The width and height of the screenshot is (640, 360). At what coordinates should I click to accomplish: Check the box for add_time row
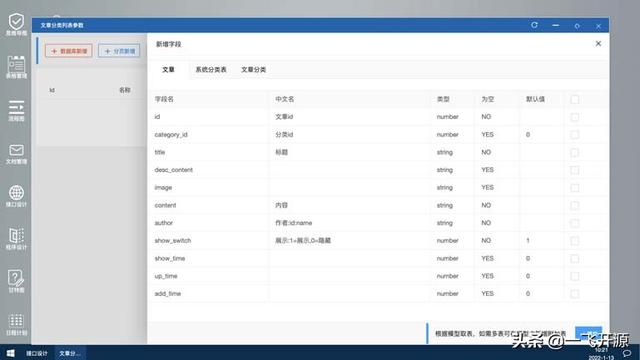click(x=575, y=294)
